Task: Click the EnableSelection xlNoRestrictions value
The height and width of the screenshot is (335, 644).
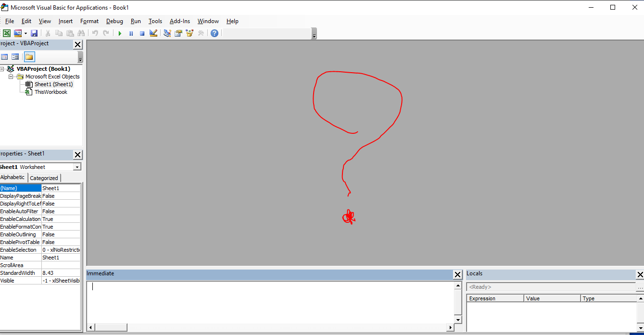Action: point(61,250)
